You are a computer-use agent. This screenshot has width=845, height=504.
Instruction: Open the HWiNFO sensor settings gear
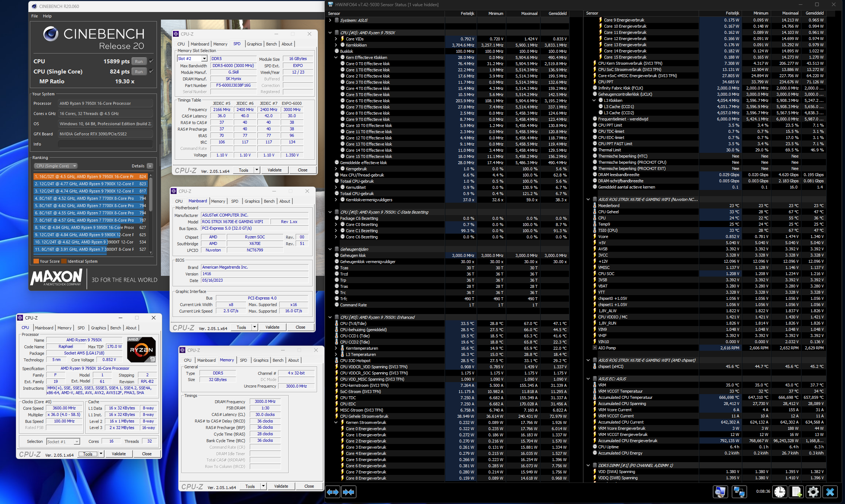(x=813, y=492)
